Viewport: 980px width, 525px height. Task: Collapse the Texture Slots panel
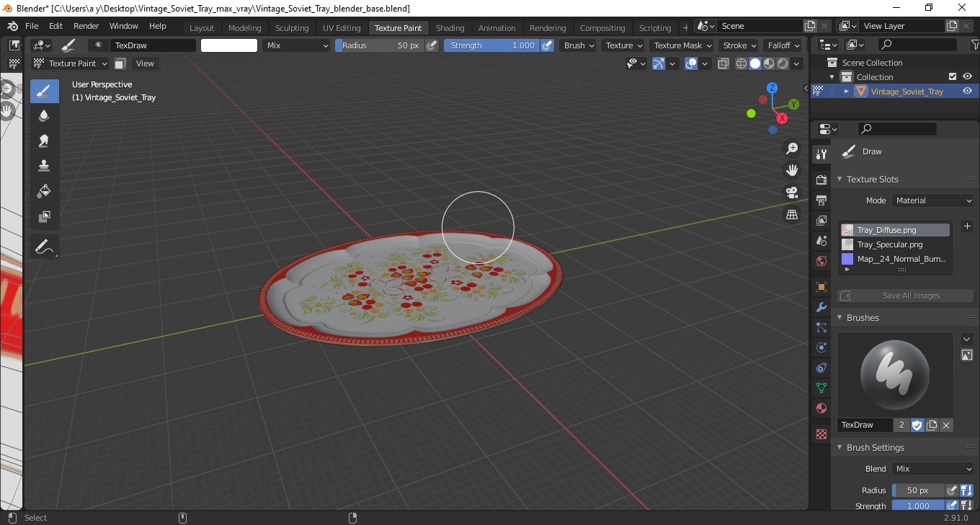tap(839, 179)
